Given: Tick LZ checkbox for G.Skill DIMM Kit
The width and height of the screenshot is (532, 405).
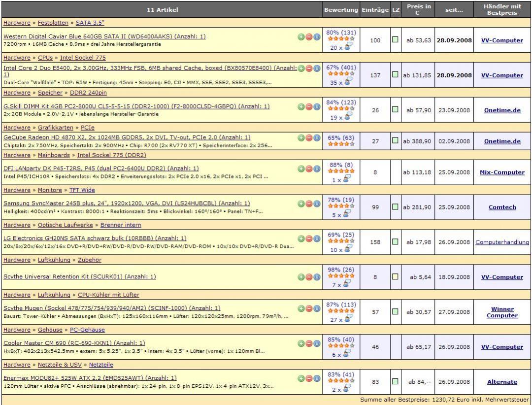Looking at the screenshot, I should (395, 109).
